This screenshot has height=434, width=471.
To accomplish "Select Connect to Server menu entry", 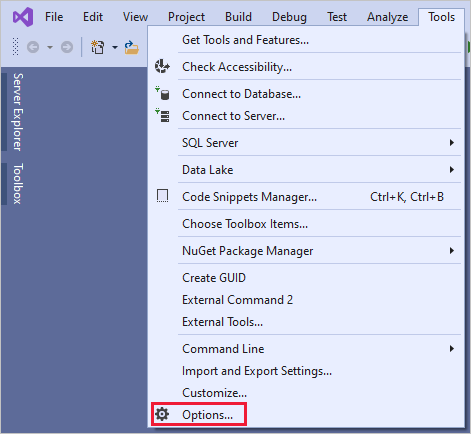I will [306, 116].
